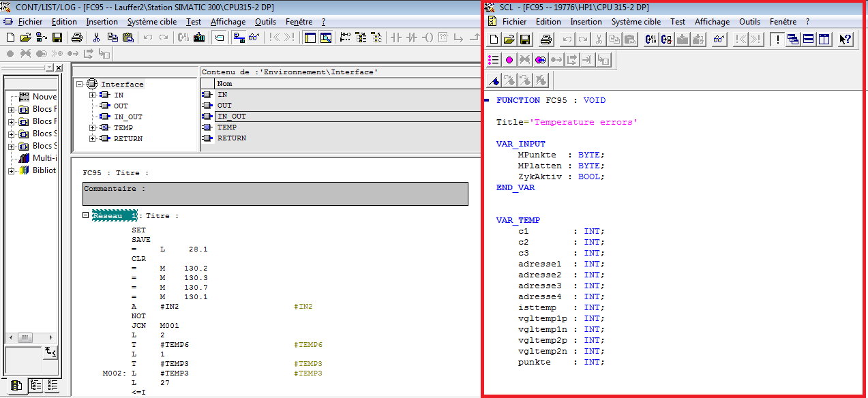Viewport: 868px width, 398px height.
Task: Open the Système cible menu in SCL
Action: (x=635, y=22)
